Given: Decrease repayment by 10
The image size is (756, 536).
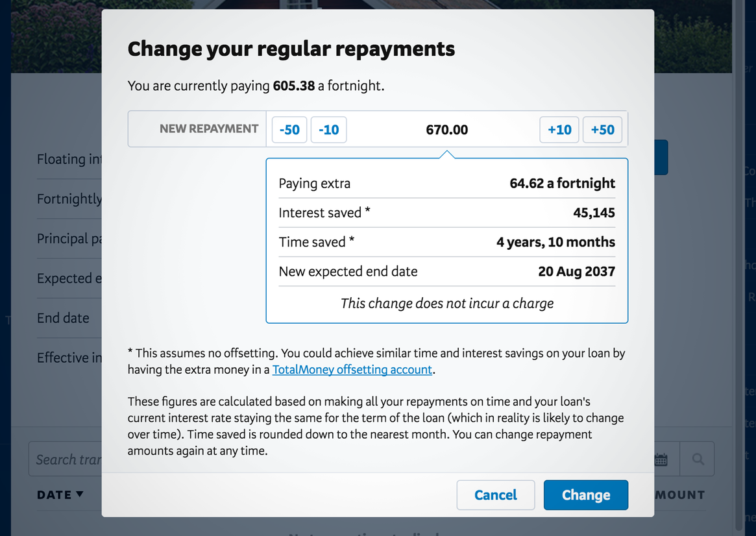Looking at the screenshot, I should 329,130.
